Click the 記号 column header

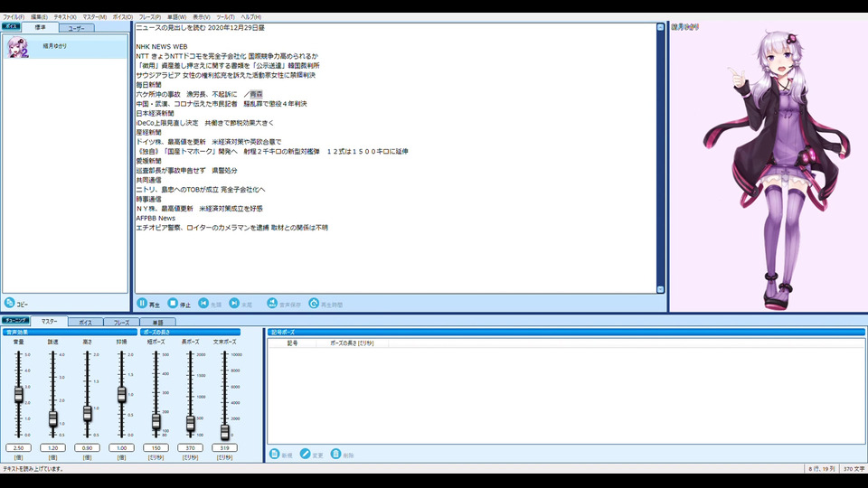point(292,343)
